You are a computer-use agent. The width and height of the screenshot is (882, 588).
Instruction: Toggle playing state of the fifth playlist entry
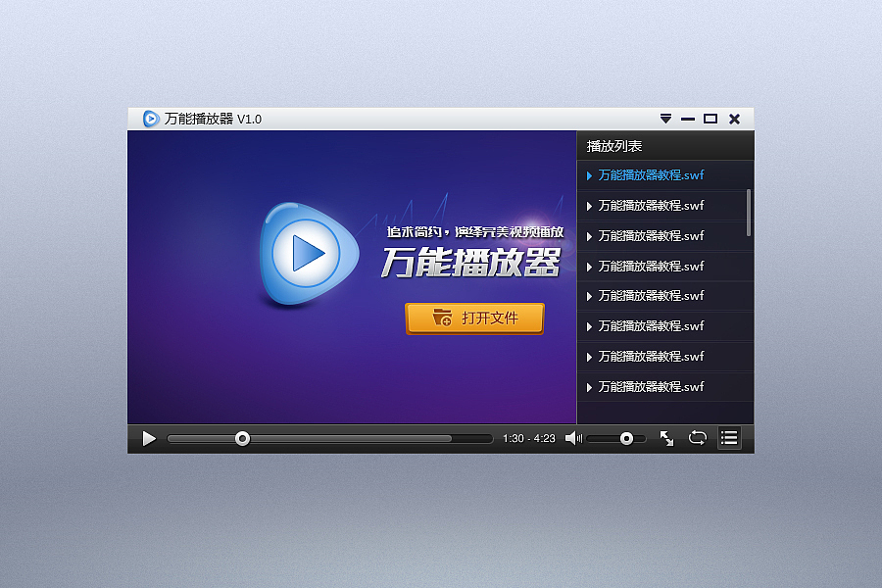tap(650, 296)
